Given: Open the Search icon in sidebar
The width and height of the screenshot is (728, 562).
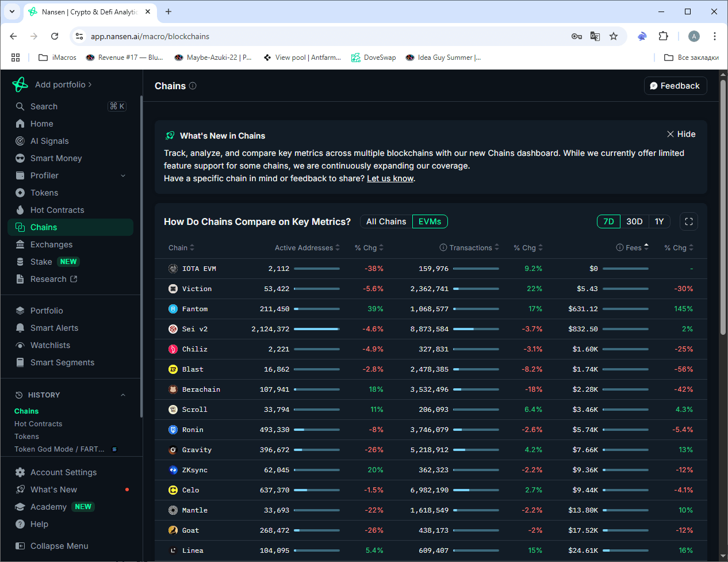Looking at the screenshot, I should (20, 106).
